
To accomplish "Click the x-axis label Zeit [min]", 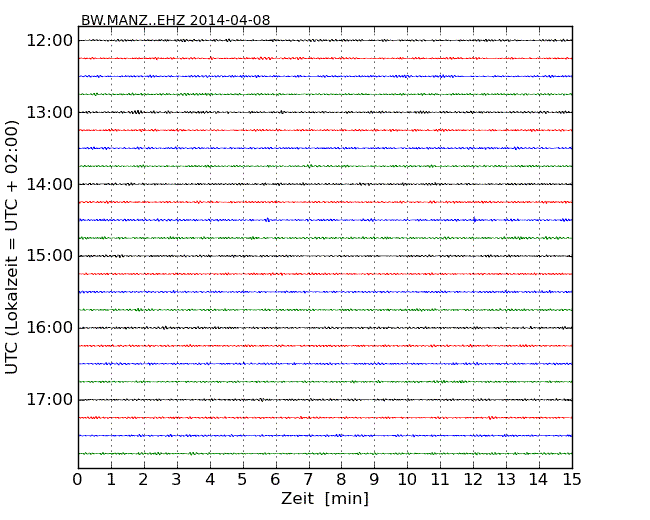I will 325,498.
